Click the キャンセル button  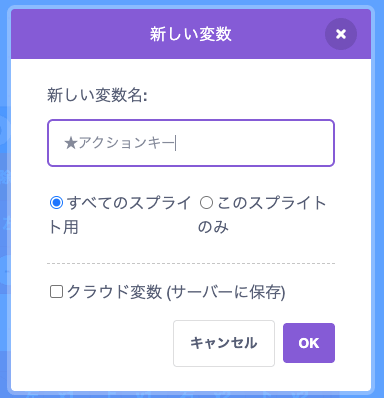click(x=224, y=343)
